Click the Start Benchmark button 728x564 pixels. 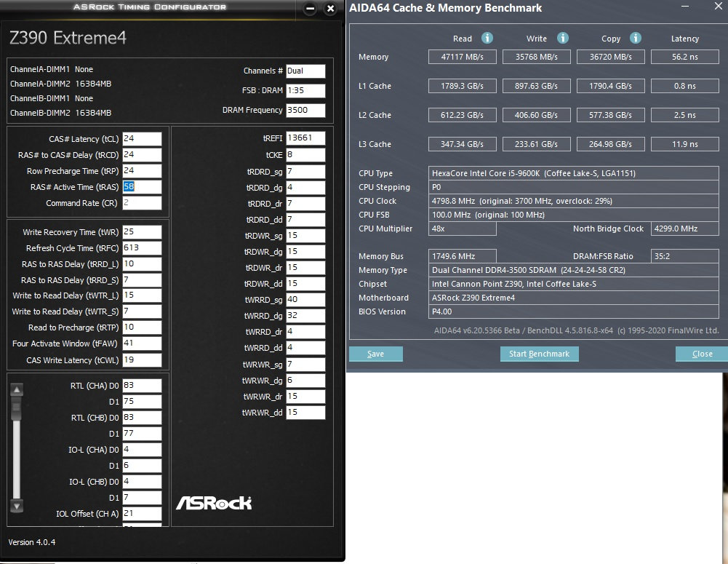[539, 354]
